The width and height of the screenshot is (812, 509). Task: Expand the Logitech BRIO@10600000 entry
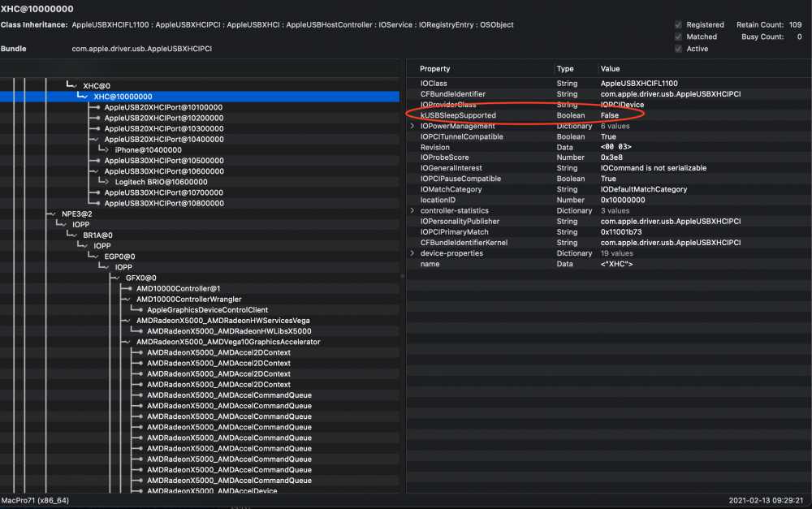click(x=106, y=182)
